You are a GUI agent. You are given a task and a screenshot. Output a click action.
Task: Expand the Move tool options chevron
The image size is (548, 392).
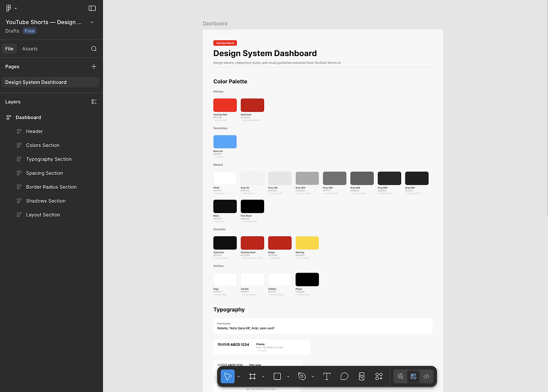[238, 377]
